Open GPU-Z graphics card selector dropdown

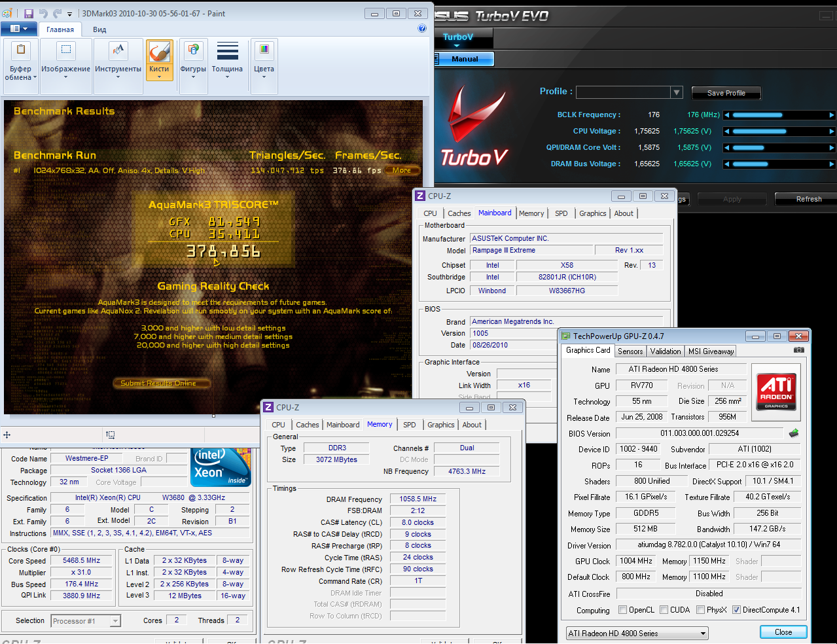pyautogui.click(x=703, y=634)
